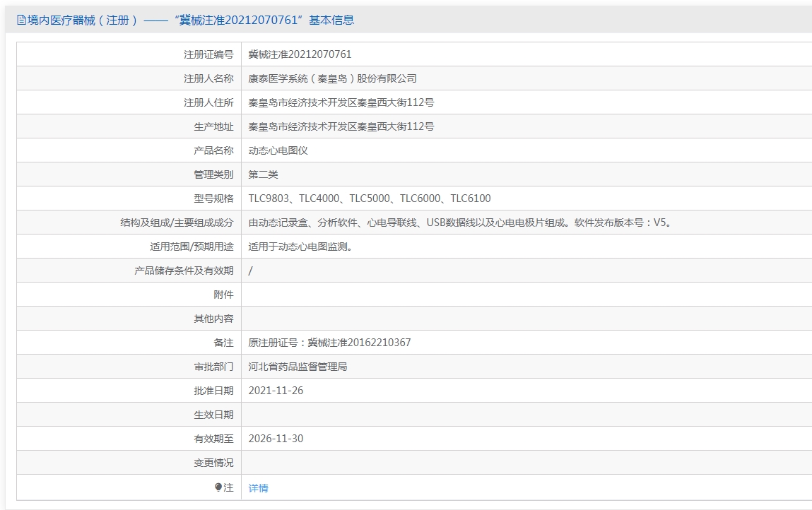Image resolution: width=812 pixels, height=510 pixels.
Task: Click the 审批部门 label cell
Action: [x=129, y=367]
